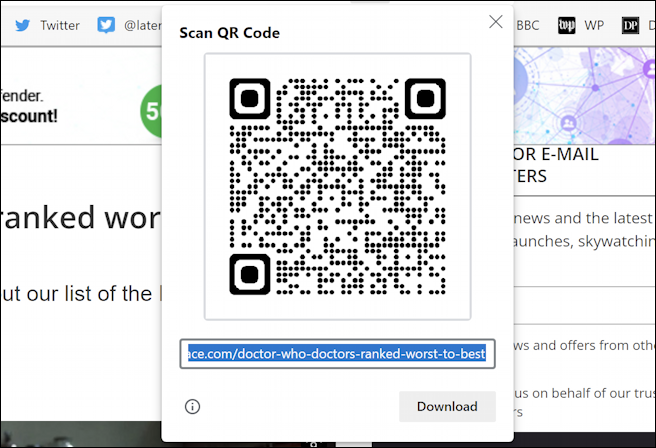Click the Twitter bird favicon
The width and height of the screenshot is (656, 448).
click(x=23, y=26)
